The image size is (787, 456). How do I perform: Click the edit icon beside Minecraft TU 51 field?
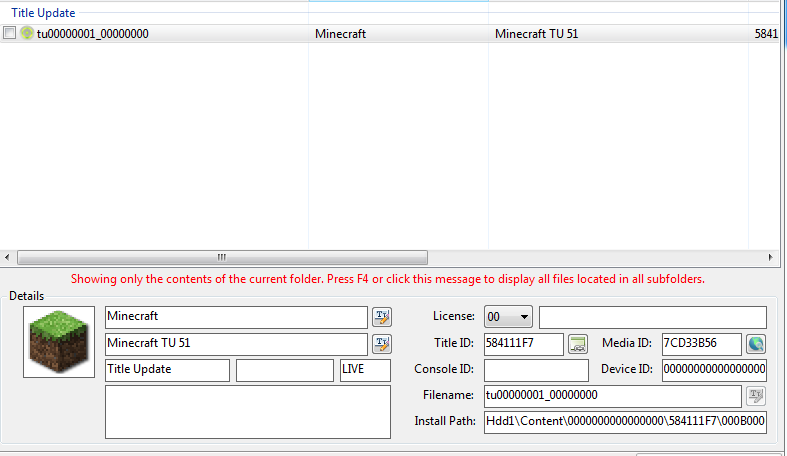click(x=381, y=344)
